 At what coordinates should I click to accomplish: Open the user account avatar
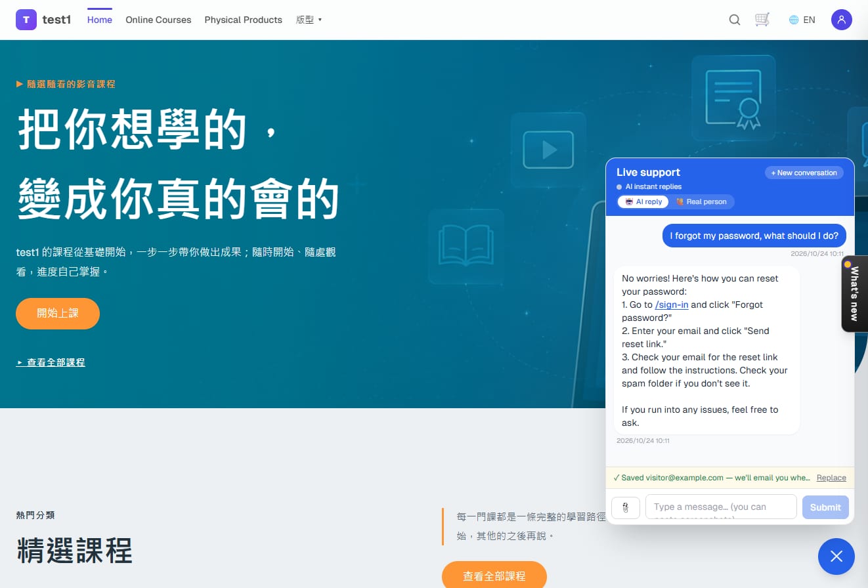[x=842, y=20]
